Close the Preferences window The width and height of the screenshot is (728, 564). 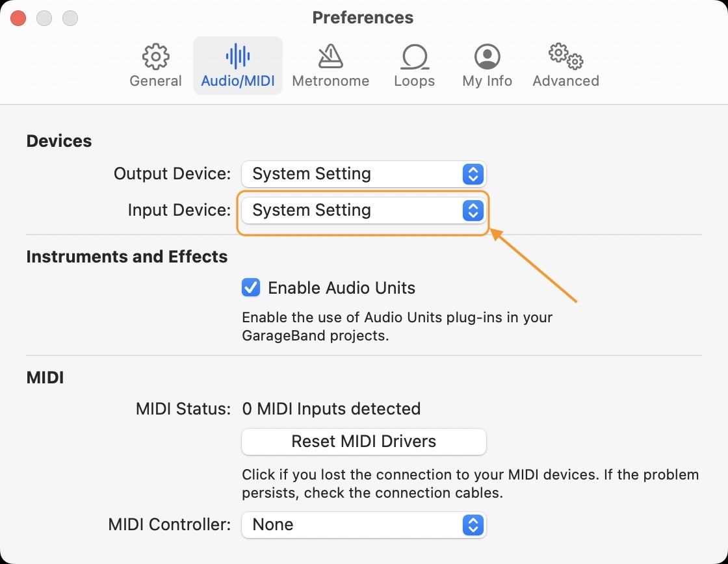pos(18,18)
